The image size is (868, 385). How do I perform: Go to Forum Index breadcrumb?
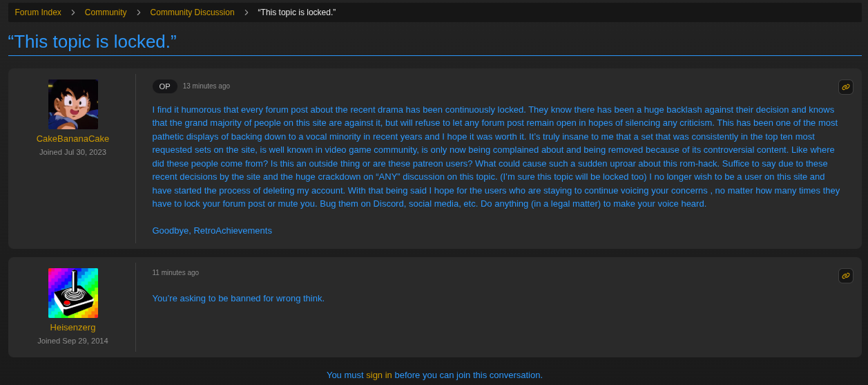(x=38, y=12)
